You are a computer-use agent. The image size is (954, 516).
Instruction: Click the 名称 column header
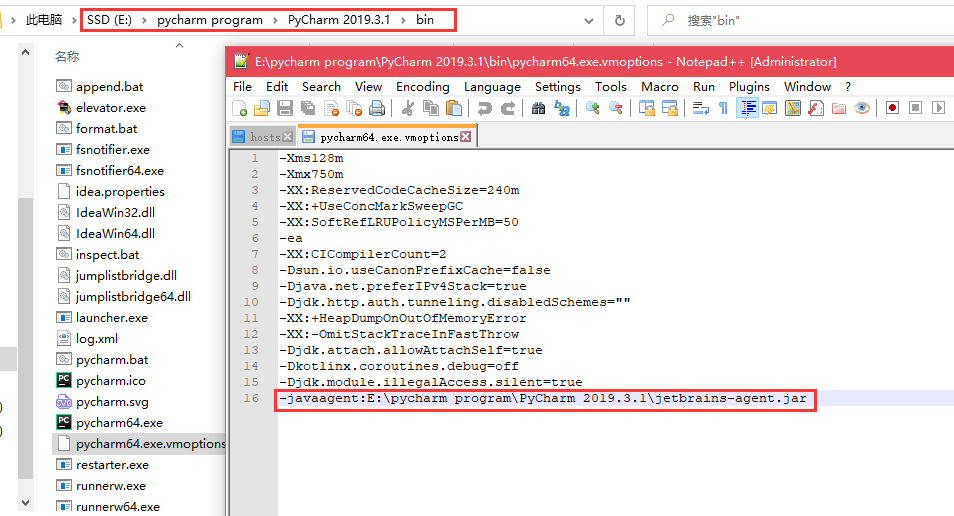point(67,57)
